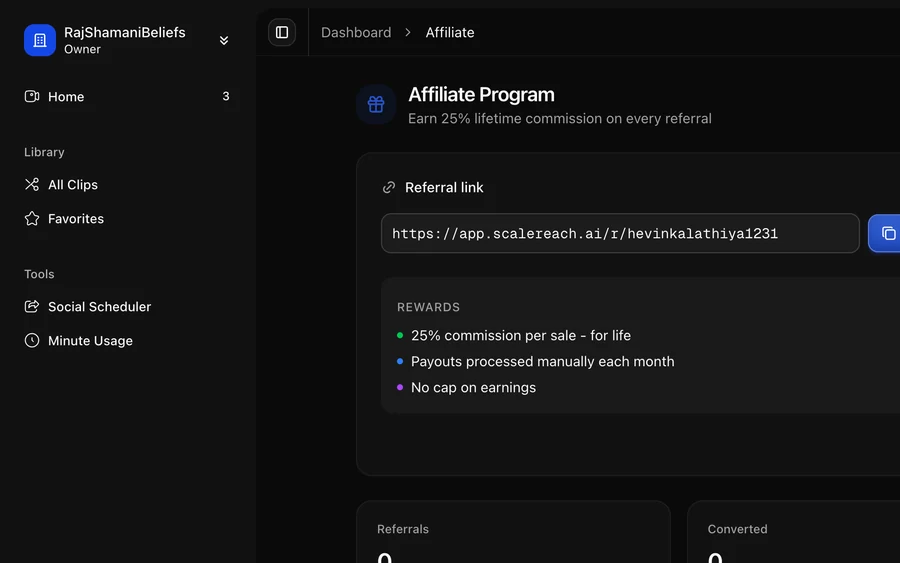Click 'Payouts processed manually each month'
The image size is (900, 563).
[x=542, y=362]
